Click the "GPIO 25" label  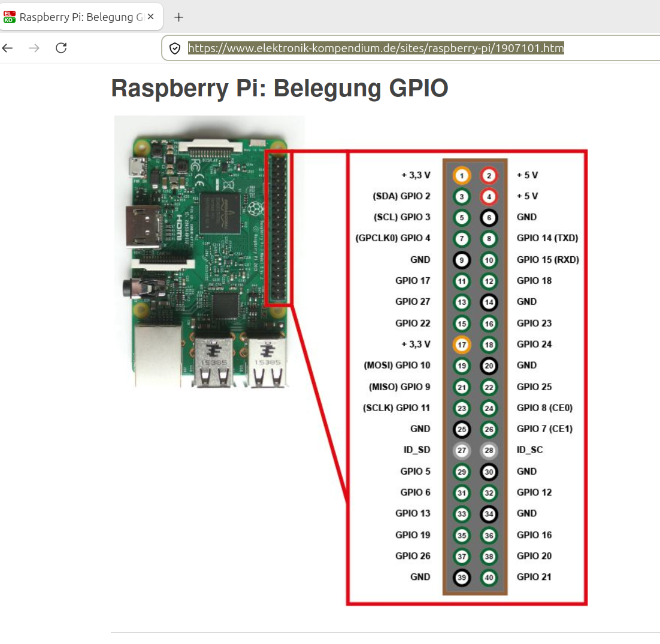(534, 387)
